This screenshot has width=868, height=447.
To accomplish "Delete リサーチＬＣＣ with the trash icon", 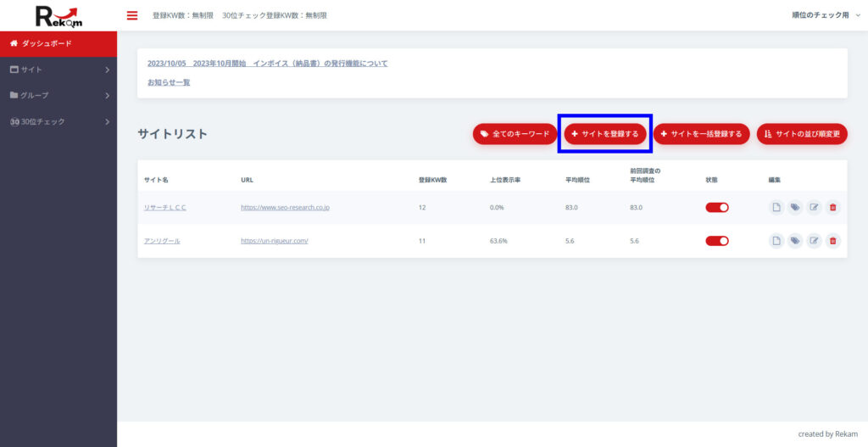I will point(832,208).
